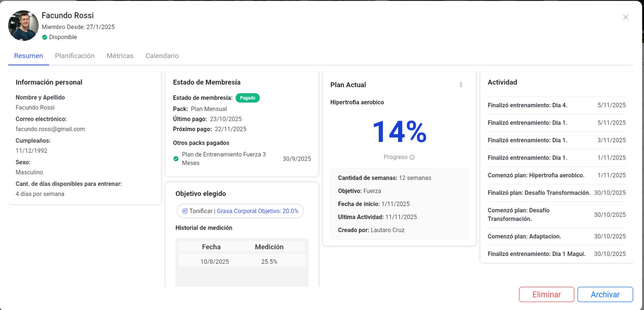Screen dimensions: 644x310
Task: Click the green check icon beside Plan de Entrenamiento Fuerza
Action: coord(176,159)
